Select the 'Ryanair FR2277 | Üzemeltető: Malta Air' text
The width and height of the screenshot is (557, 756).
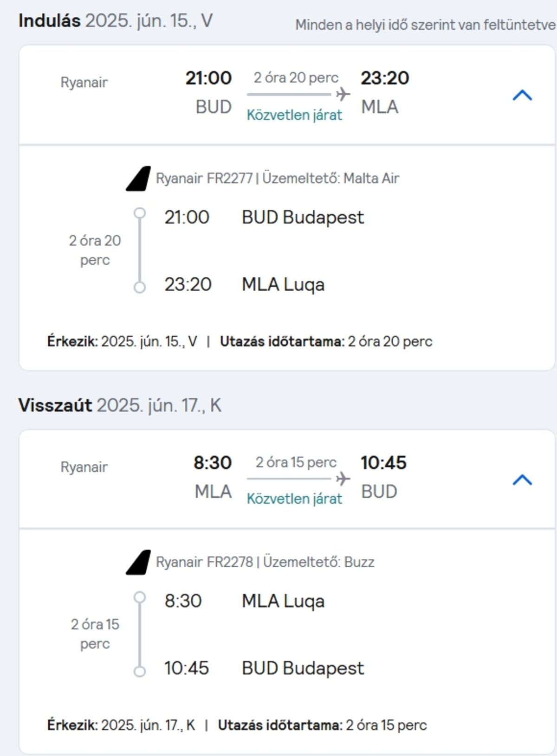pos(278,179)
